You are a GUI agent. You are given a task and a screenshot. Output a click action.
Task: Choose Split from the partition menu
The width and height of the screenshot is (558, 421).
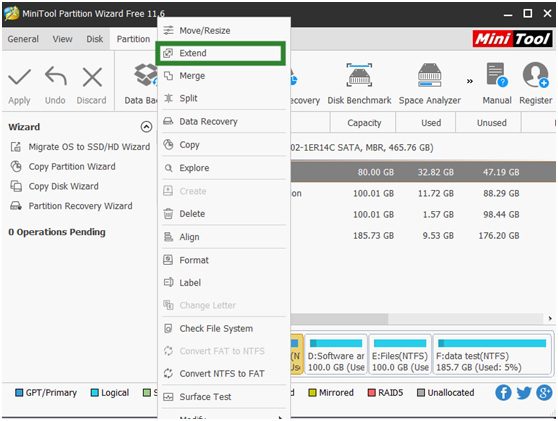[x=223, y=98]
